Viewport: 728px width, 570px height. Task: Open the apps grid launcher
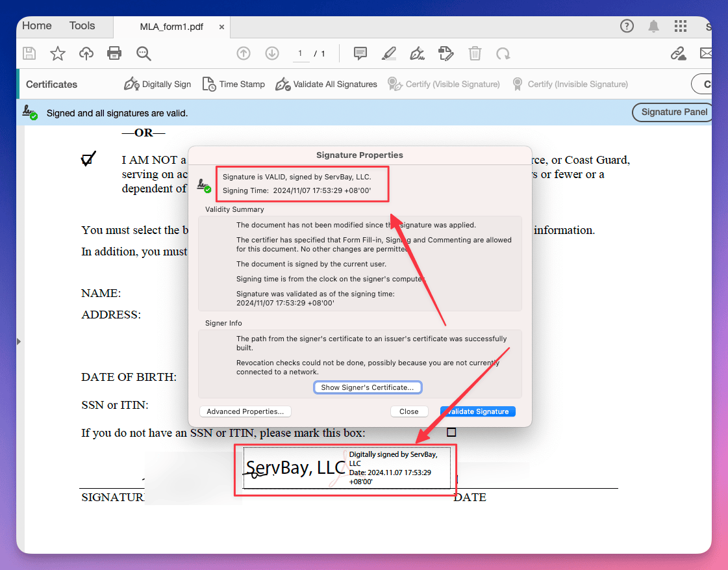coord(681,26)
